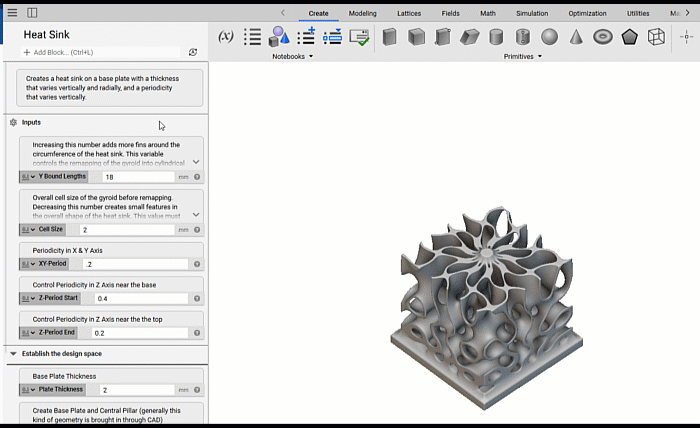Click the checkmark notebook validation icon
This screenshot has width=700, height=428.
coord(359,37)
